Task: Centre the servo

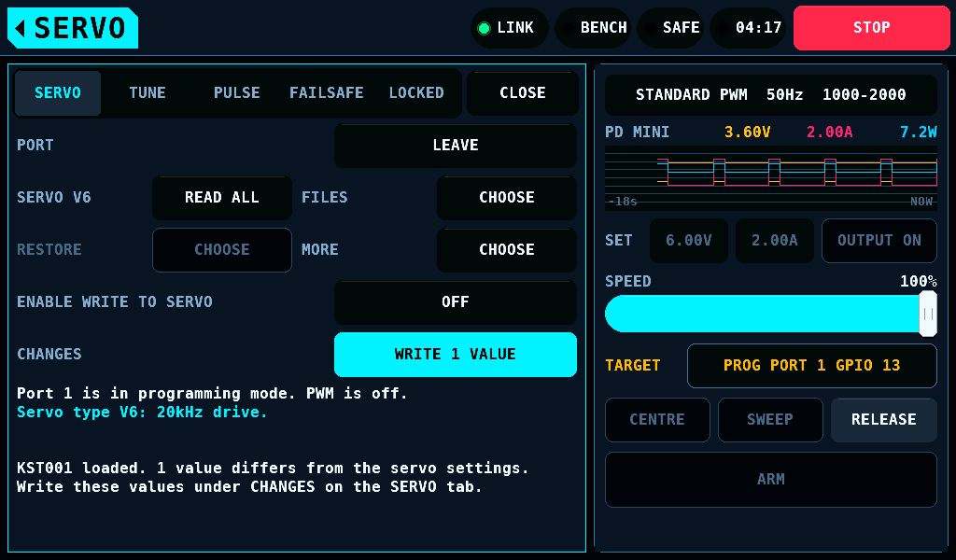Action: pos(657,420)
